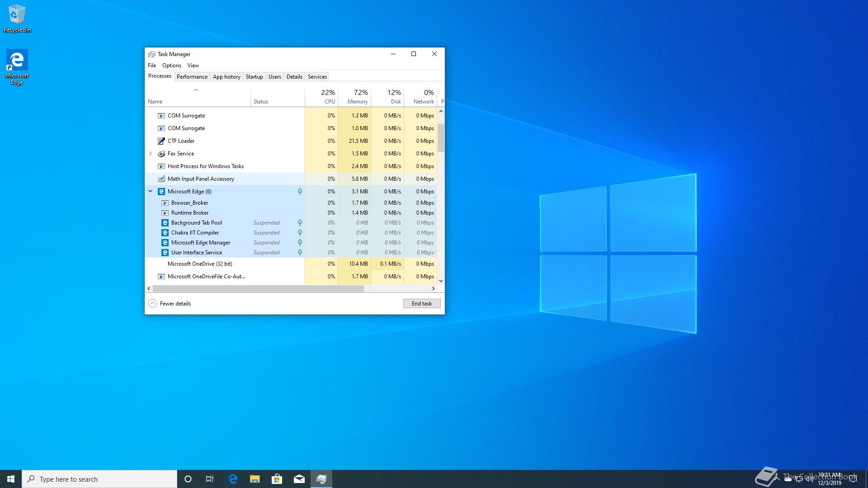Open Mail app from taskbar
868x488 pixels.
299,479
